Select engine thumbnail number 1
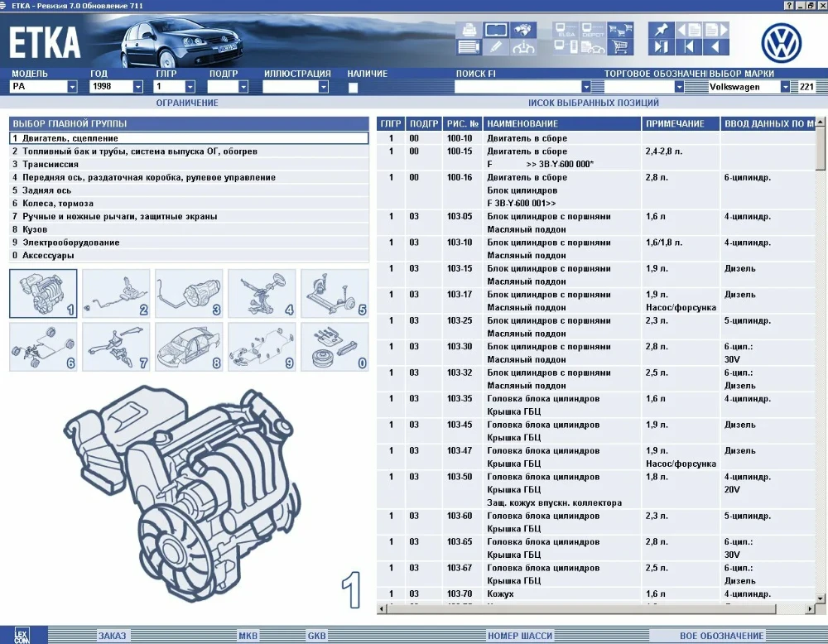828x644 pixels. pos(43,294)
